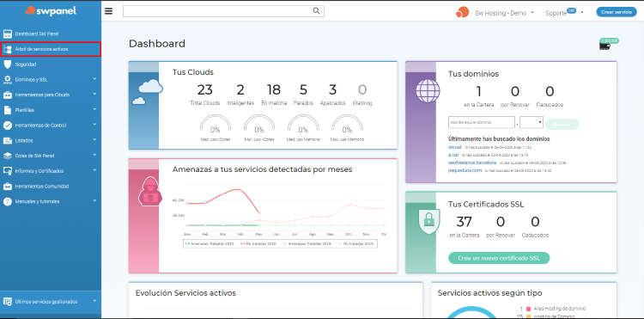Click the Árbol de servicios activos tree icon
This screenshot has height=319, width=644.
click(8, 49)
